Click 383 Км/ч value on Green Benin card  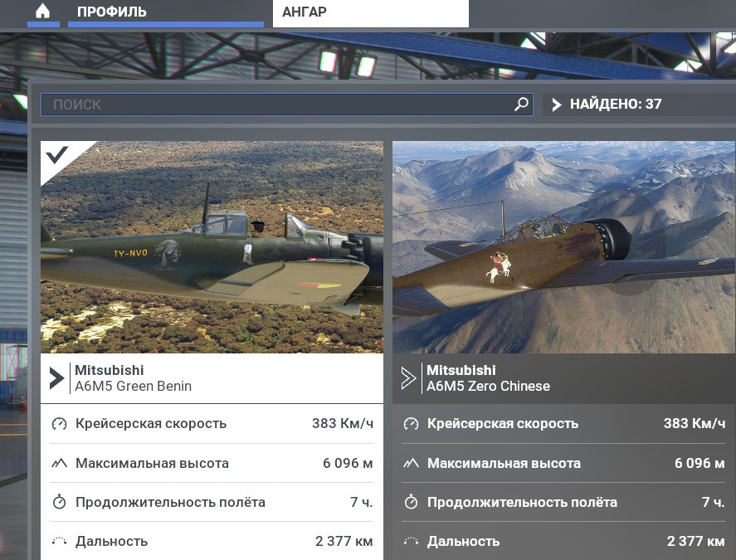(343, 424)
